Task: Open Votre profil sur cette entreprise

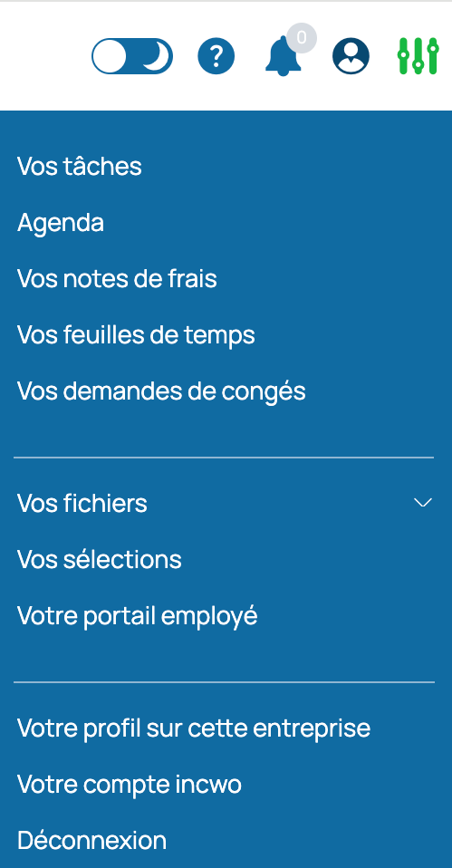Action: tap(194, 728)
